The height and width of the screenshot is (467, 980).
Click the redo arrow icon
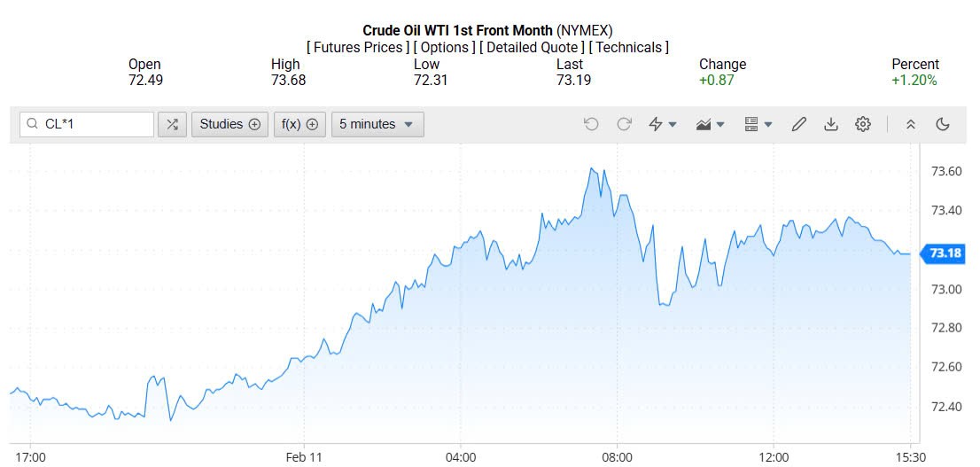coord(624,124)
